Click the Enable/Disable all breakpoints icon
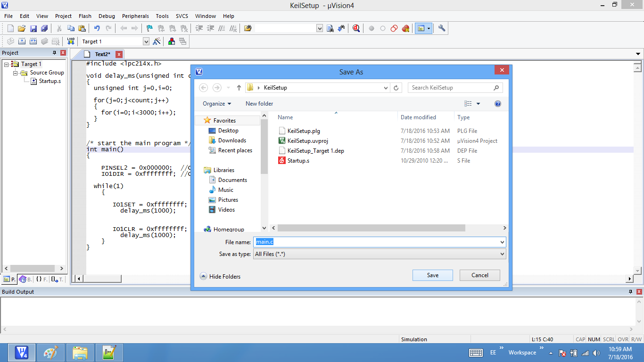Viewport: 644px width, 362px height. (x=394, y=28)
